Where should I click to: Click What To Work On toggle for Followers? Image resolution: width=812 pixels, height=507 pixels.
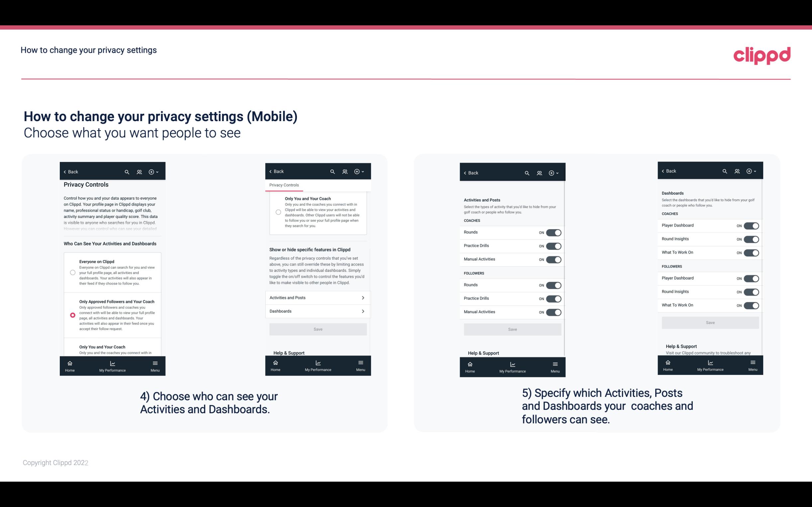(x=751, y=305)
